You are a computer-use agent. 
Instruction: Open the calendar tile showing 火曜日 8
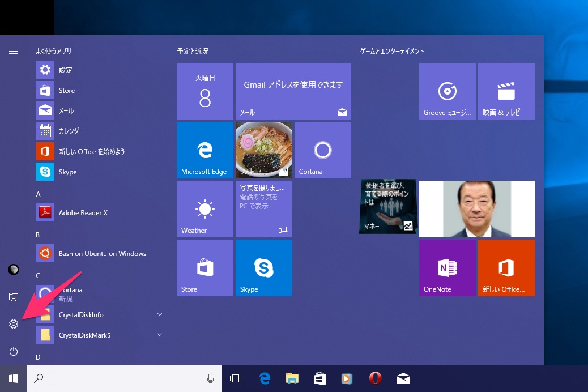tap(205, 91)
